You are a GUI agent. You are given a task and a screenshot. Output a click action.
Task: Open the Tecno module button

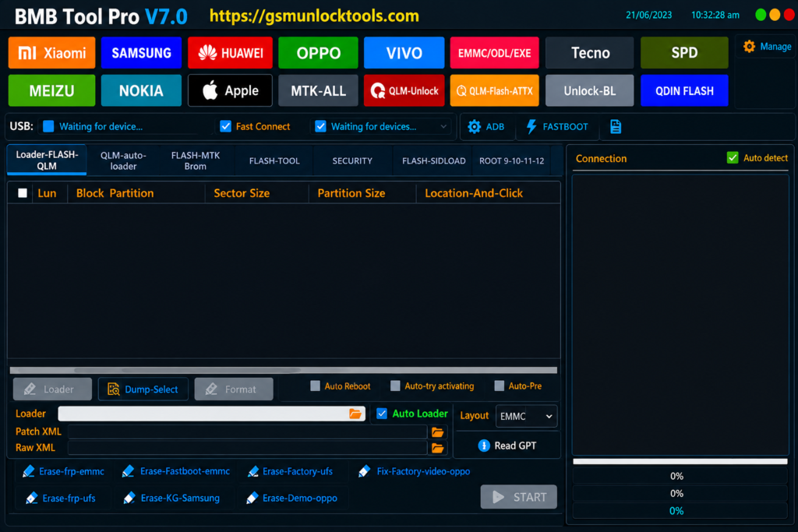[589, 53]
